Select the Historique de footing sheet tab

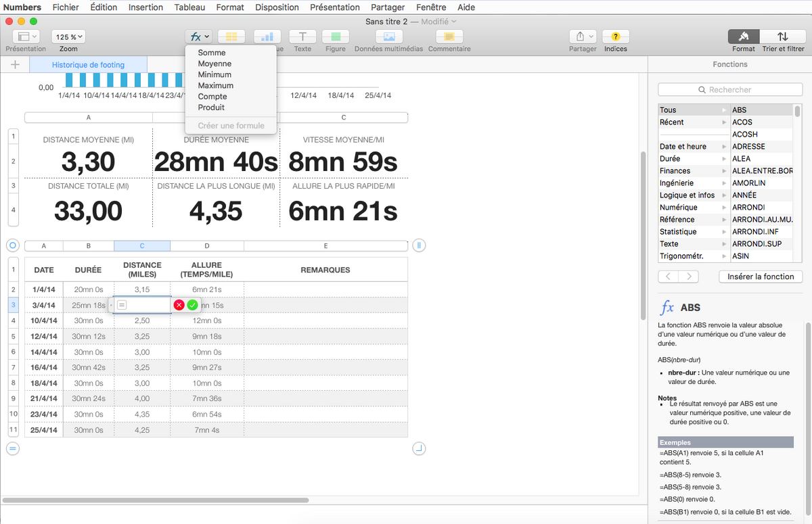tap(89, 65)
